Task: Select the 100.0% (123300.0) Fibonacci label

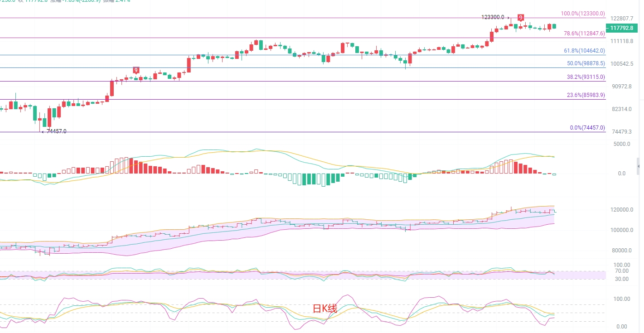Action: (x=582, y=14)
